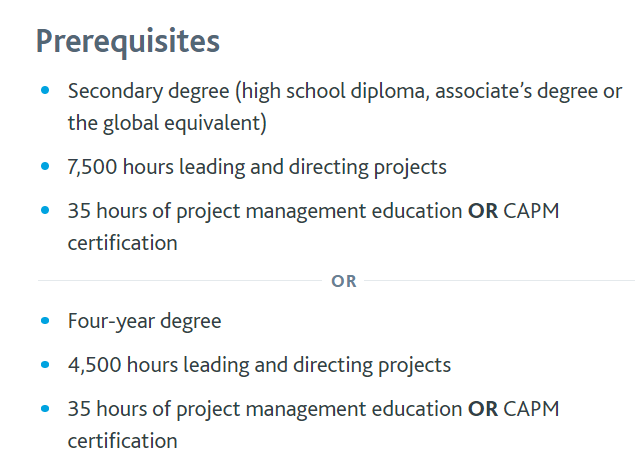
Task: Select the 'Four-year degree' text
Action: pyautogui.click(x=145, y=321)
